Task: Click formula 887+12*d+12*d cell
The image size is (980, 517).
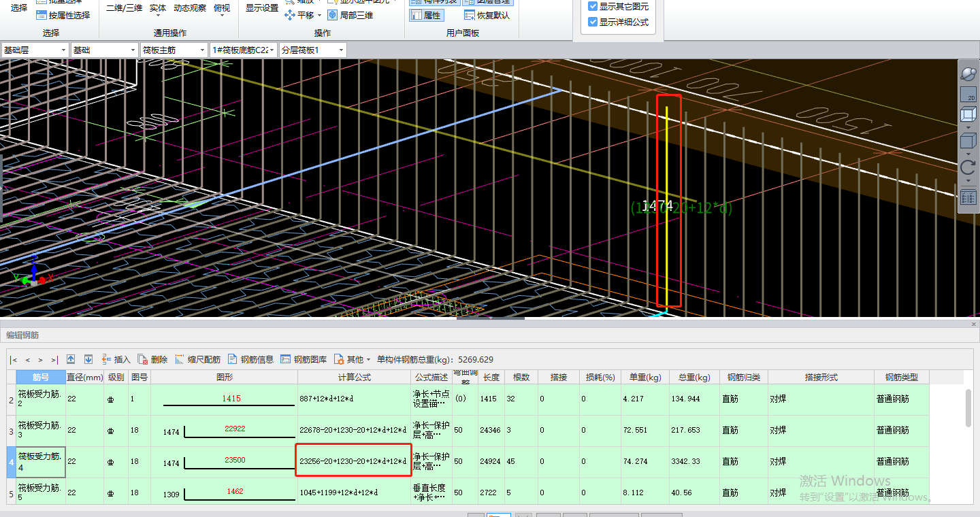Action: tap(354, 399)
